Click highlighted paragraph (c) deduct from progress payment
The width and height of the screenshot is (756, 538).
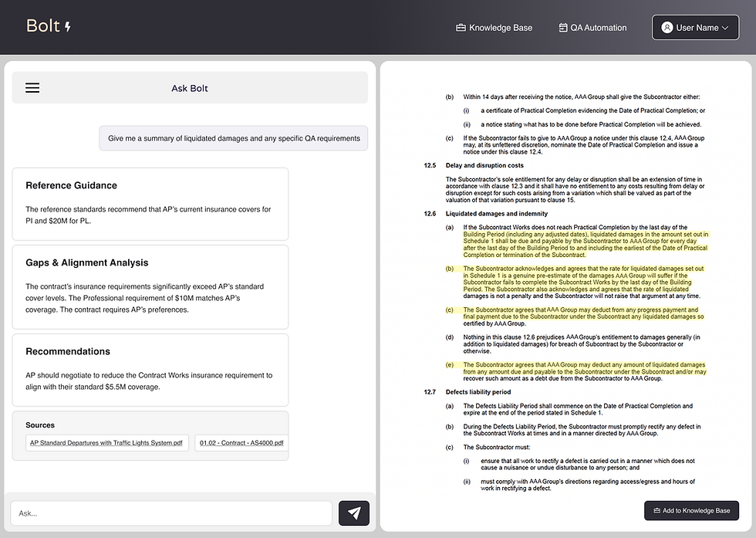point(583,317)
